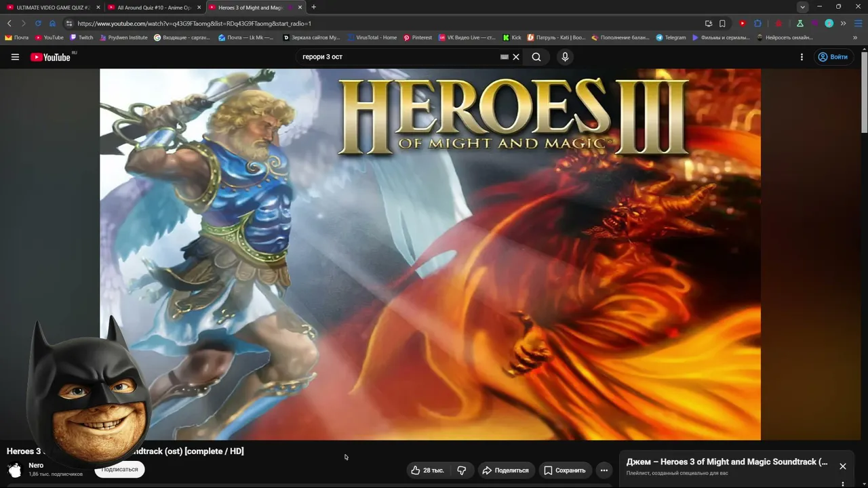Open the on-screen keyboard in search box
This screenshot has height=488, width=868.
click(505, 57)
